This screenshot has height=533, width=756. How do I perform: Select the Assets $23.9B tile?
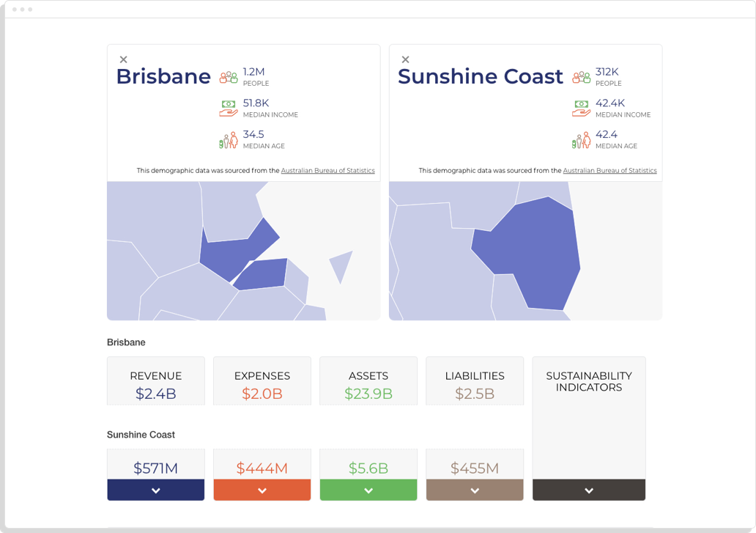tap(368, 381)
